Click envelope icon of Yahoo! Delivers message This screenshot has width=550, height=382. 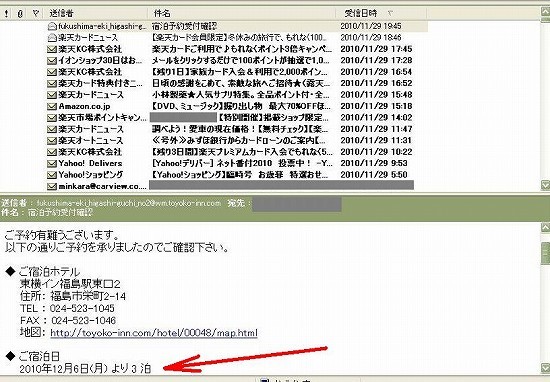[x=52, y=163]
